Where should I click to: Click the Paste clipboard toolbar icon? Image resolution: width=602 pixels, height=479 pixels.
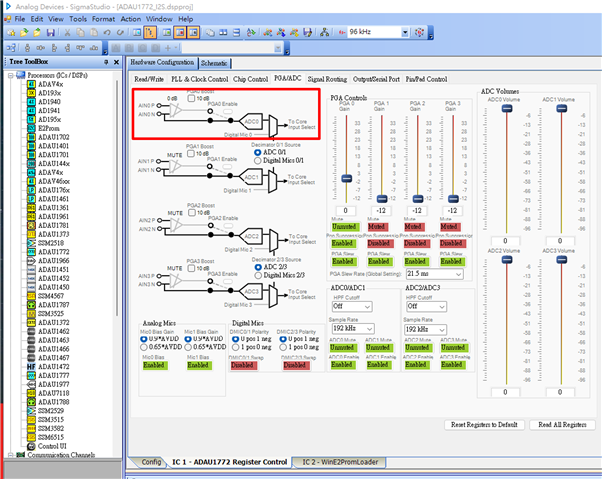(94, 33)
